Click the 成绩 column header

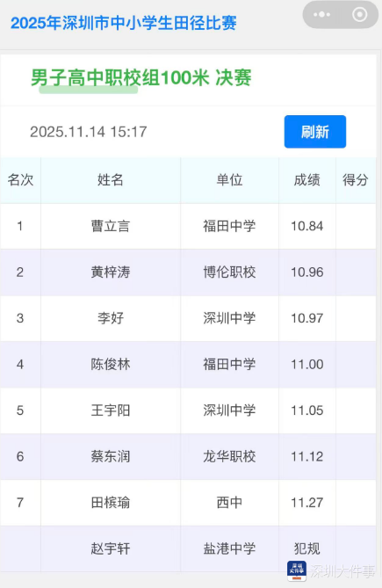307,180
